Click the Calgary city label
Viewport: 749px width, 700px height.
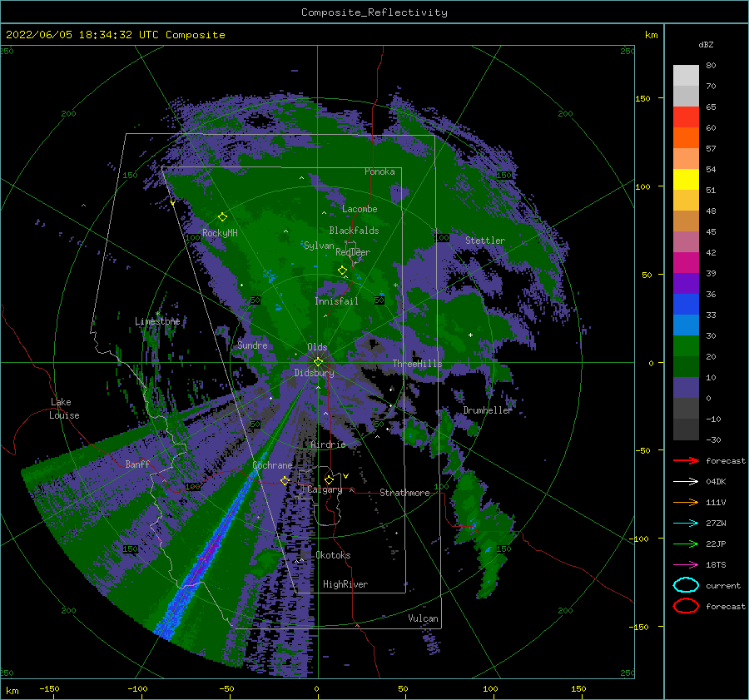coord(325,489)
